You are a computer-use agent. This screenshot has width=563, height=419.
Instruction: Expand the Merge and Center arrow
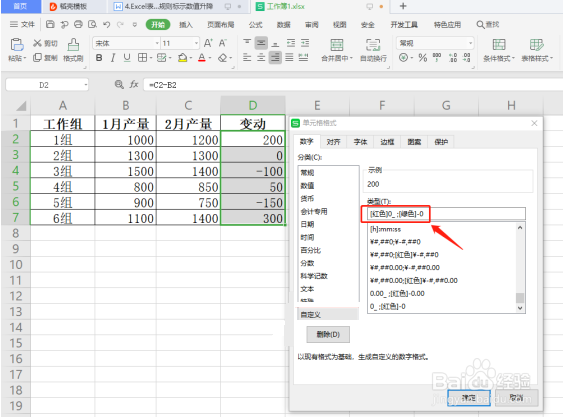pyautogui.click(x=352, y=58)
